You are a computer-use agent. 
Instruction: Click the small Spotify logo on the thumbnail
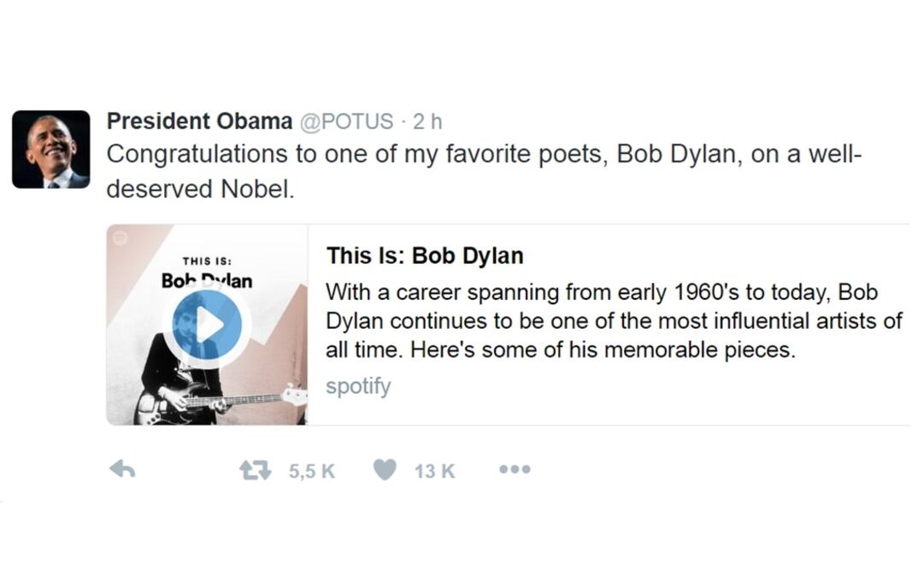[x=121, y=238]
